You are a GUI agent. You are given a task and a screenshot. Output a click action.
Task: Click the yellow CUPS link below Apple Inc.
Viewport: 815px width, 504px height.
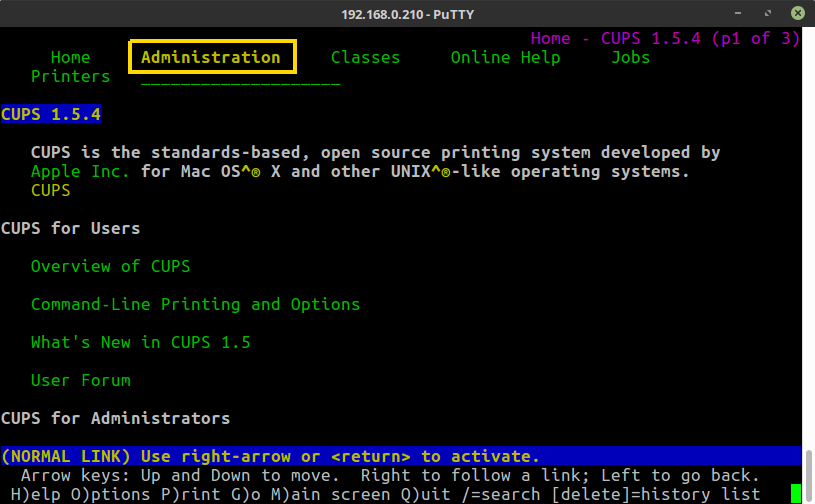click(x=50, y=190)
